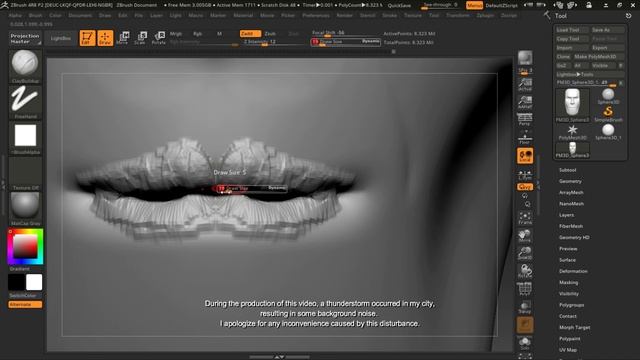Toggle the Rgb channel button
The width and height of the screenshot is (640, 360).
pos(198,33)
